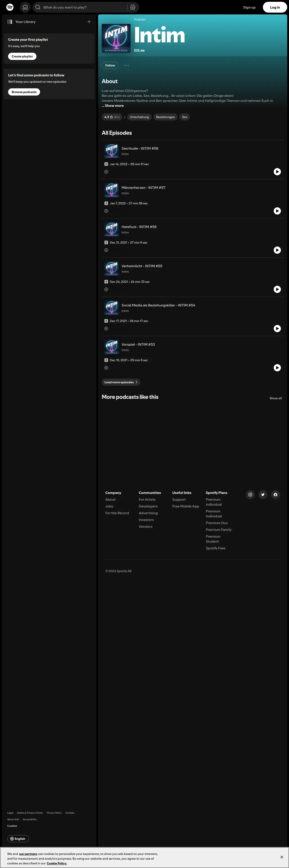Open footer link Free Mobile App
The height and width of the screenshot is (868, 289).
point(186,506)
